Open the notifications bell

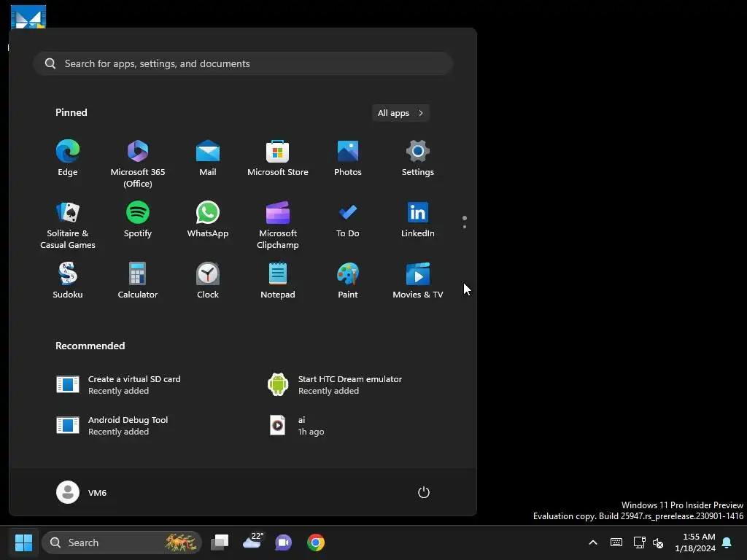click(727, 542)
